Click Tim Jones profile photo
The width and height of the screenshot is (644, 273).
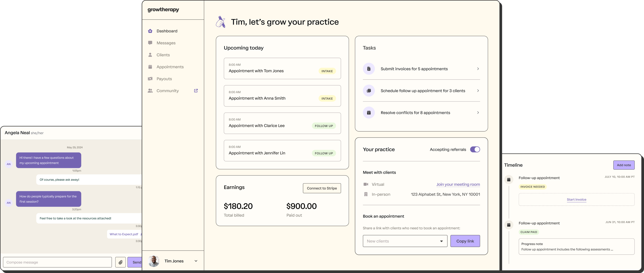[x=154, y=261]
